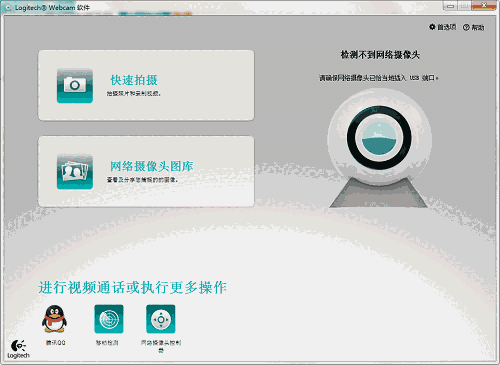The height and width of the screenshot is (365, 500).
Task: Close the Logitech Webcam window
Action: coord(484,5)
